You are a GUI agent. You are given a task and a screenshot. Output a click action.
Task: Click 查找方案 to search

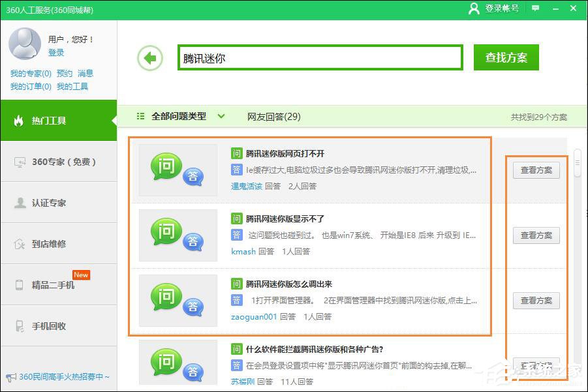[x=505, y=57]
